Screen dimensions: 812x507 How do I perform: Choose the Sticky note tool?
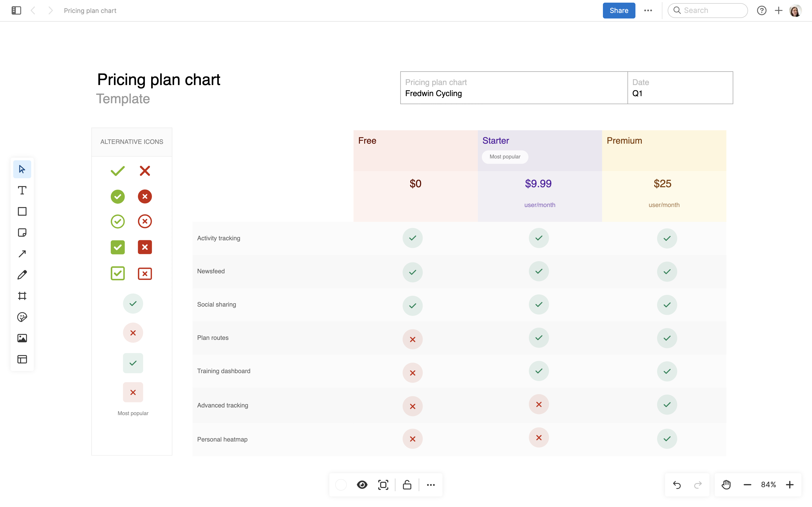(22, 233)
